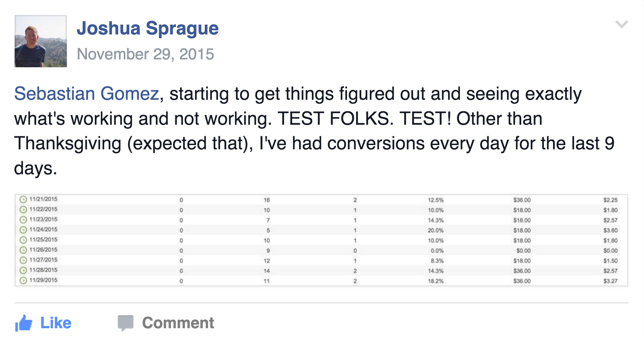
Task: Select the 11/27/2015 date row
Action: click(x=43, y=260)
